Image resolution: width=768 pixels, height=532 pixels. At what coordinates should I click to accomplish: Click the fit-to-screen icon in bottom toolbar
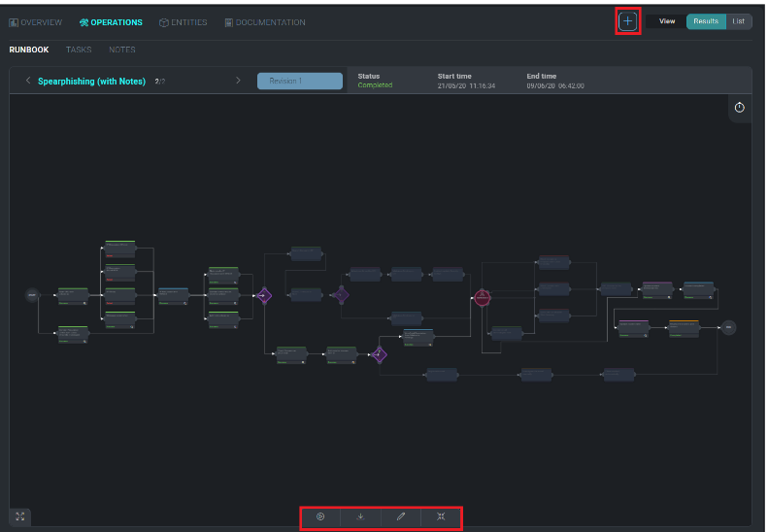click(x=441, y=516)
